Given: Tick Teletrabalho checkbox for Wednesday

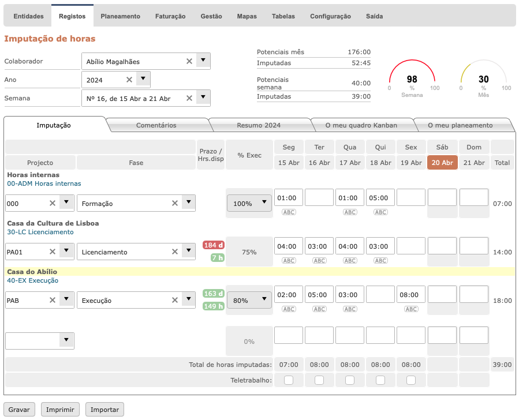Looking at the screenshot, I should click(350, 380).
